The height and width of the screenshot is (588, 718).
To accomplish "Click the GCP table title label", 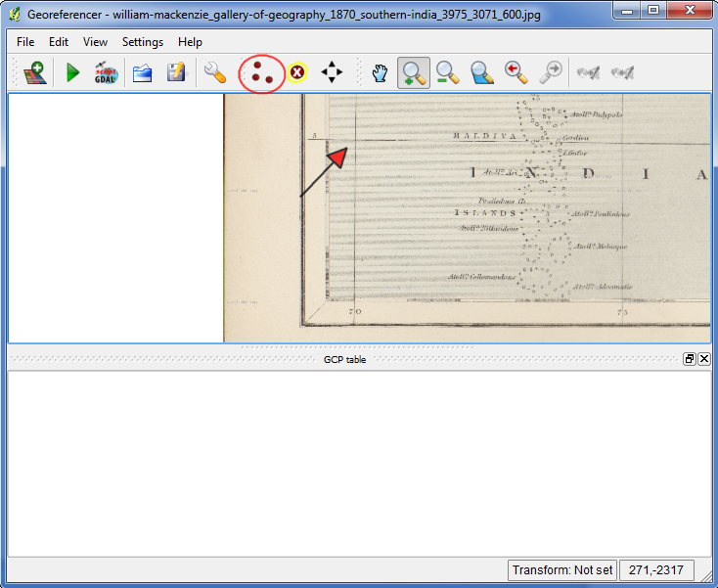I will 344,360.
